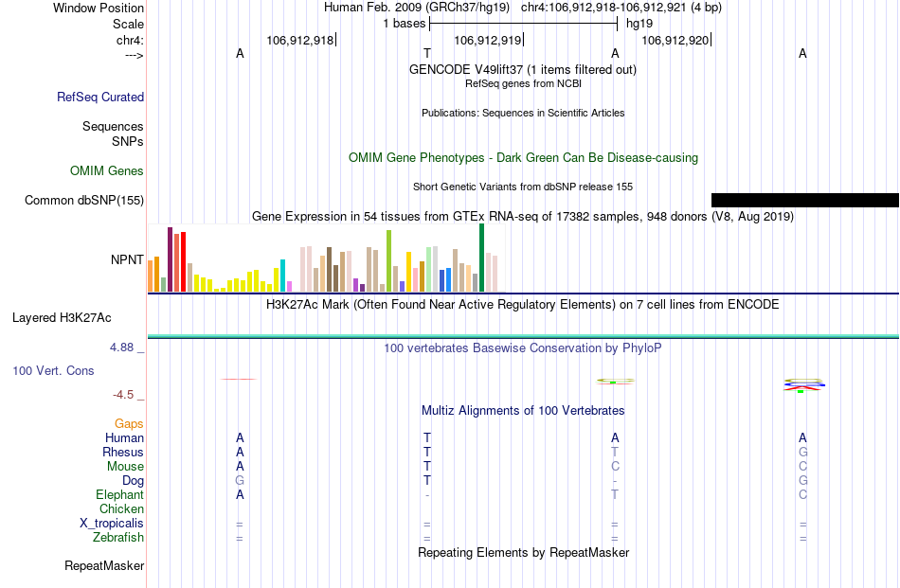Click the tallest dark green GTEx bar
900x588 pixels.
point(481,258)
